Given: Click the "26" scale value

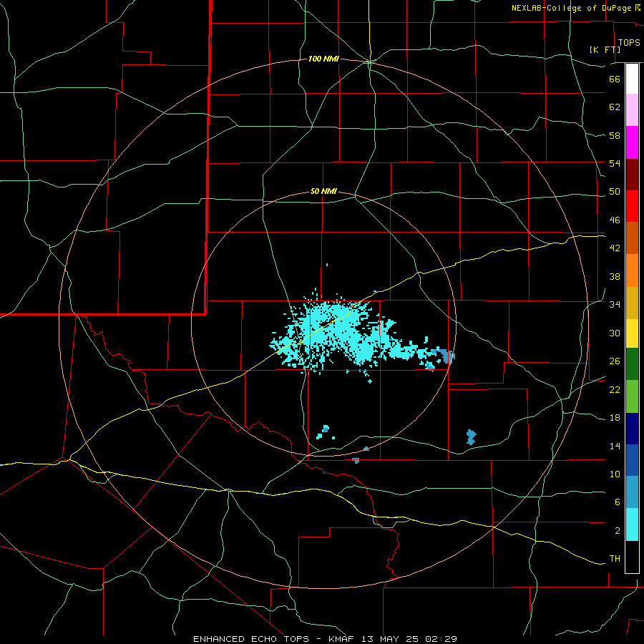Looking at the screenshot, I should (615, 361).
